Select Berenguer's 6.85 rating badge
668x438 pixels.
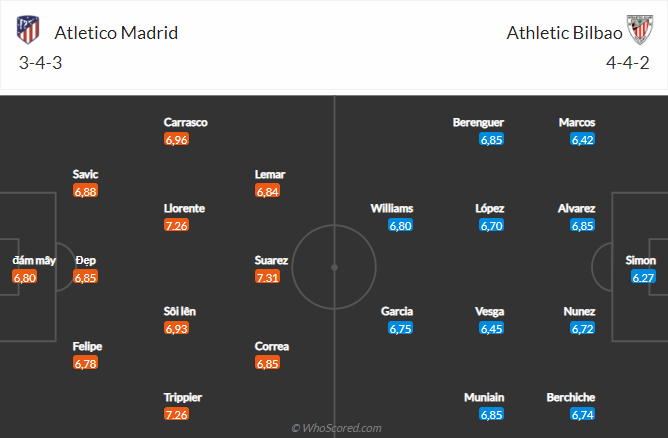point(491,139)
